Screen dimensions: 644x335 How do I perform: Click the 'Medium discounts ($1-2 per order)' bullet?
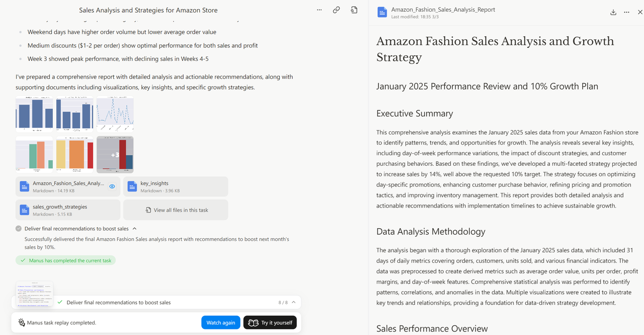(143, 45)
